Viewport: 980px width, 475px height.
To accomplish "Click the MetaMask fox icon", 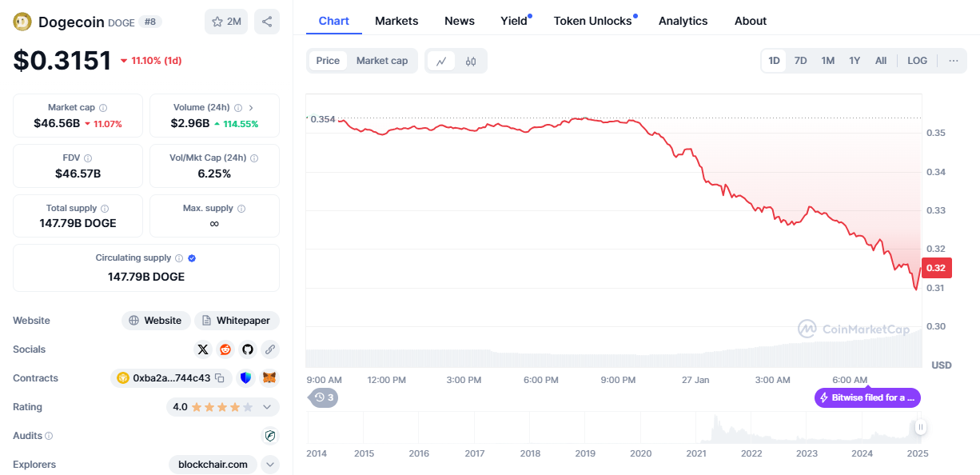I will 270,378.
